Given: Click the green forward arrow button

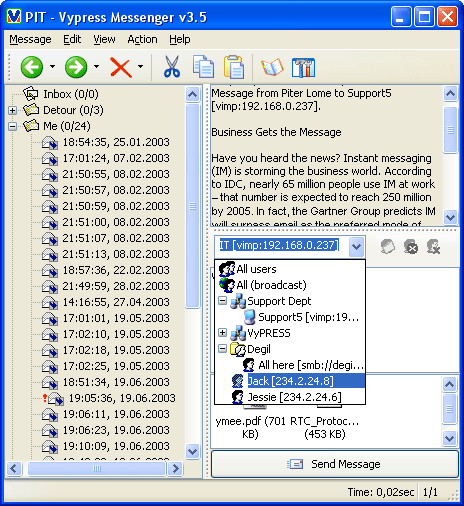Looking at the screenshot, I should tap(76, 67).
